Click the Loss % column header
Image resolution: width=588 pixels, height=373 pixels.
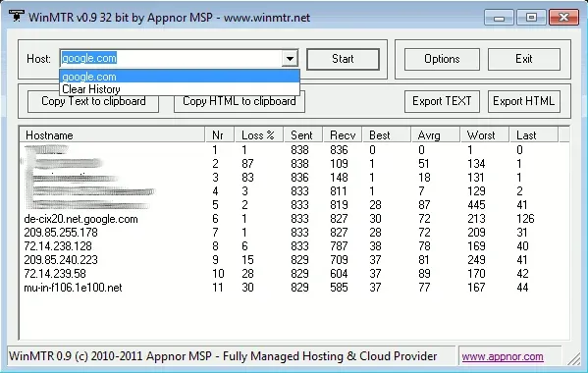259,134
